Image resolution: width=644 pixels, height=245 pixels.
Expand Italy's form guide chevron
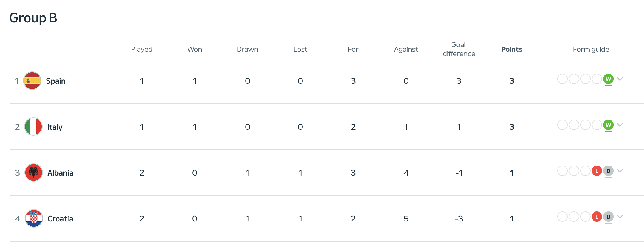(620, 125)
